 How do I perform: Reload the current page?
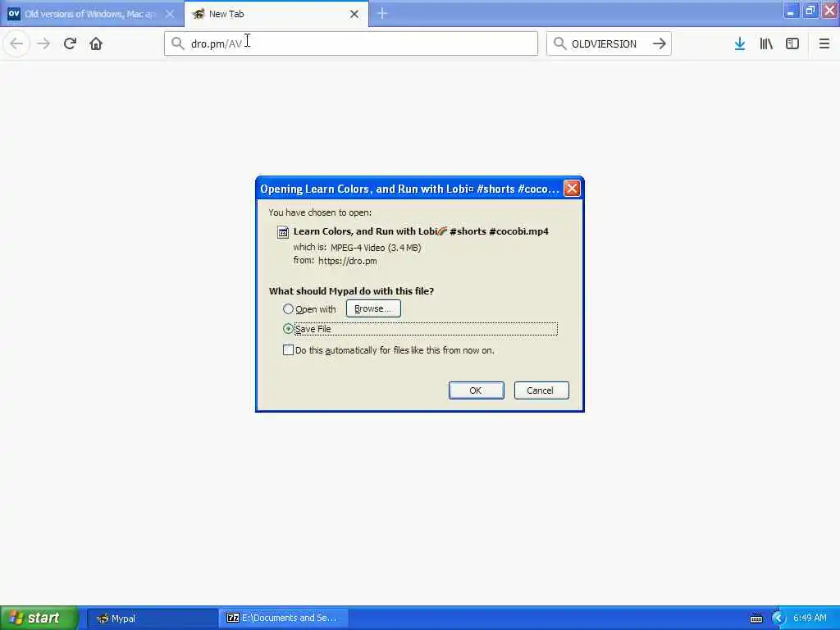pos(70,43)
